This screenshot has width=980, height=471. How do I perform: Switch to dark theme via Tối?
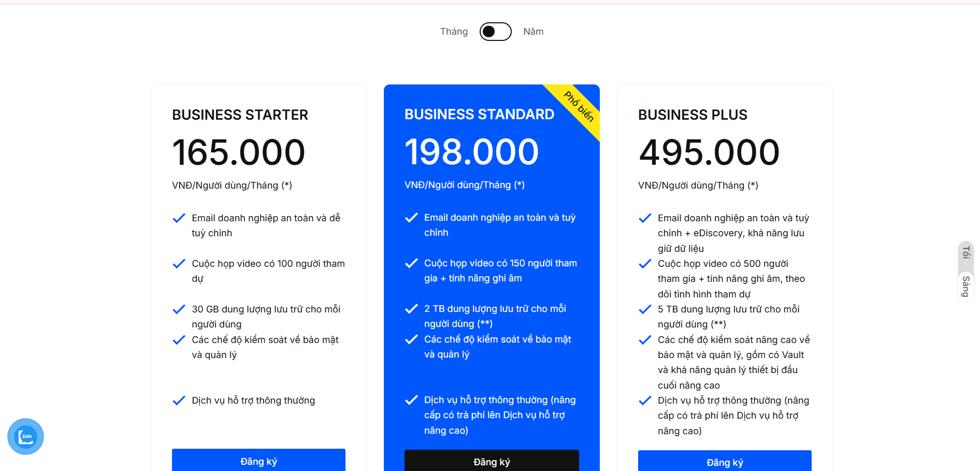coord(965,253)
